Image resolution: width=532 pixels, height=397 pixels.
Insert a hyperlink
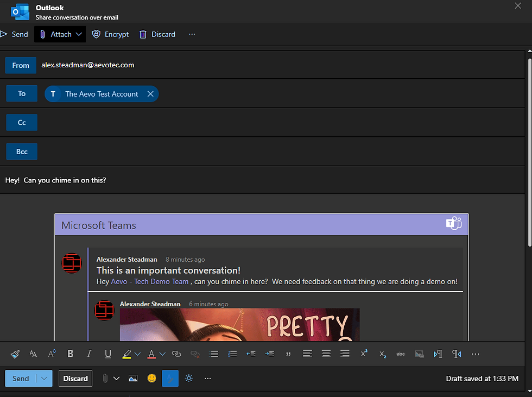[176, 354]
